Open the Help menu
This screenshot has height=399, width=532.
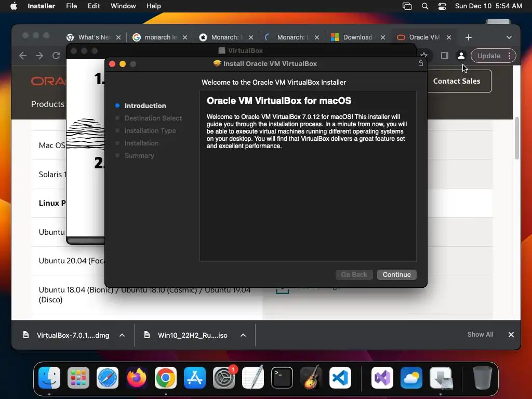click(153, 6)
